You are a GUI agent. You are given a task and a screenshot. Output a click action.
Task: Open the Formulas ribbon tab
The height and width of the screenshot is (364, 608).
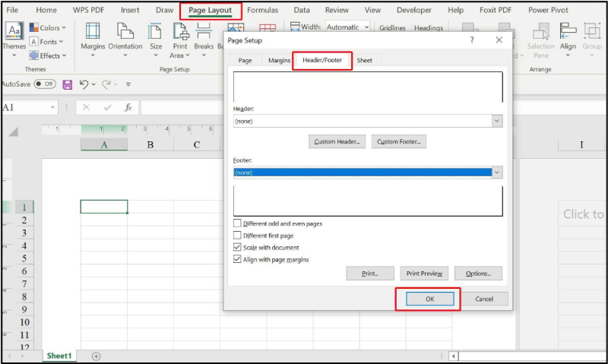pos(262,11)
